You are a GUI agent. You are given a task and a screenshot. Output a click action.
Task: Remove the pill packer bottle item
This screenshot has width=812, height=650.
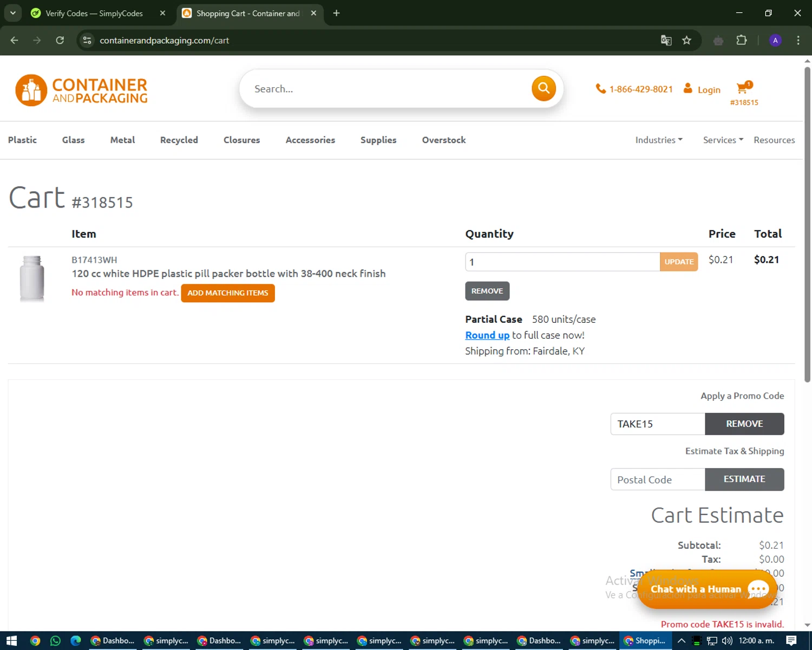tap(487, 291)
